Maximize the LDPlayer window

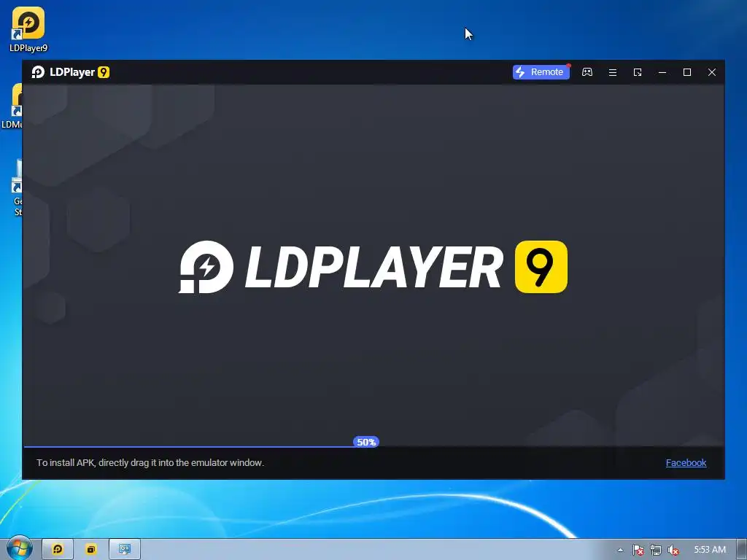(687, 72)
